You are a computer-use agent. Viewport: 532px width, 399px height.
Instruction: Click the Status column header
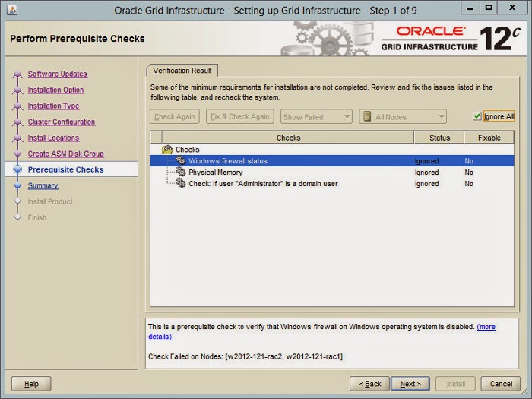coord(439,138)
